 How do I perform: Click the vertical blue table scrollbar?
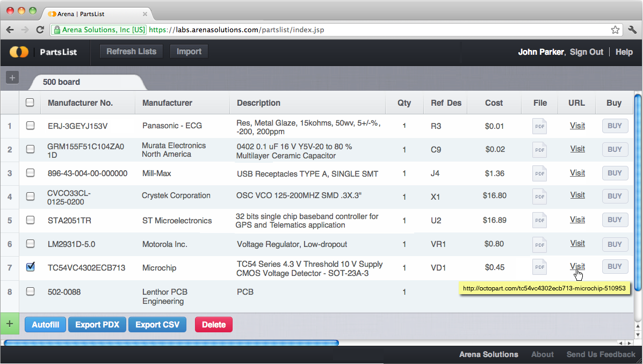coord(638,192)
